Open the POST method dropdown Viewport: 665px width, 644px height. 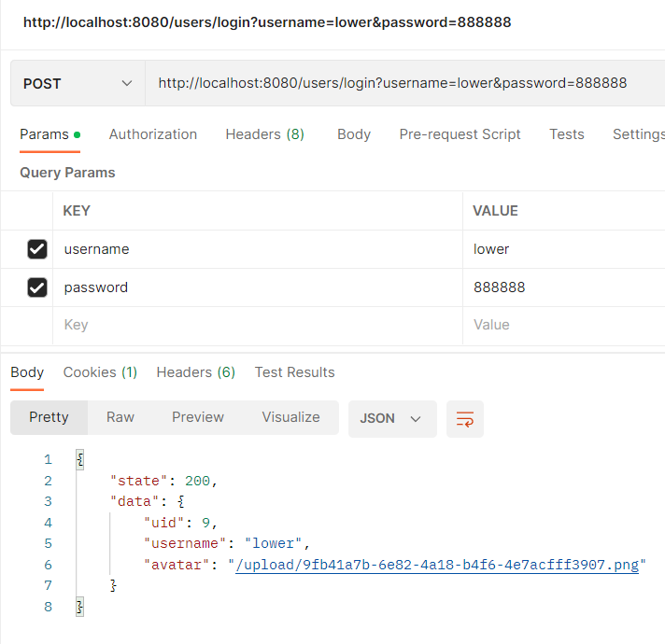(78, 84)
